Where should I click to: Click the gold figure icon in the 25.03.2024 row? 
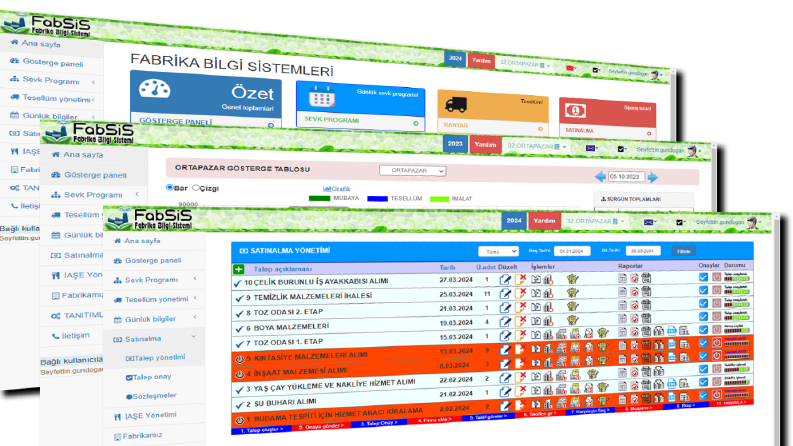(x=572, y=293)
